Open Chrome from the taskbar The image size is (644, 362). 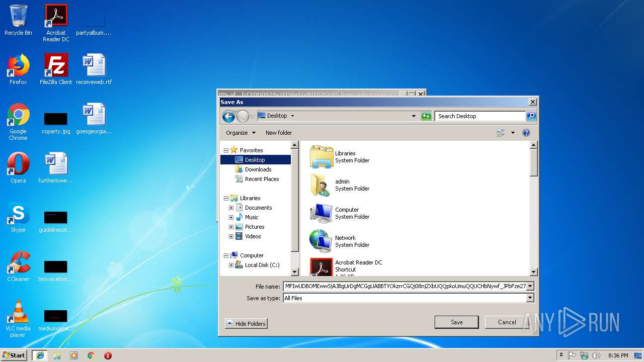[x=91, y=355]
